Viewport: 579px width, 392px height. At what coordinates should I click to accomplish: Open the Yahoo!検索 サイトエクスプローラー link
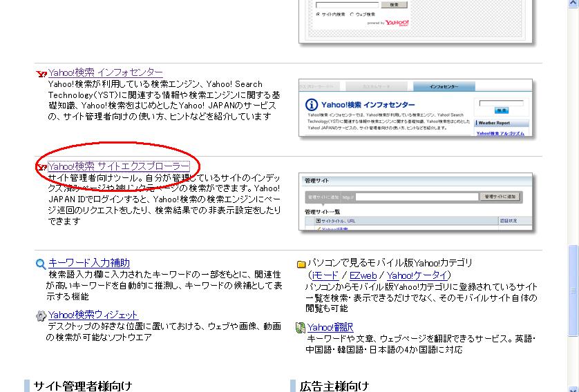119,166
